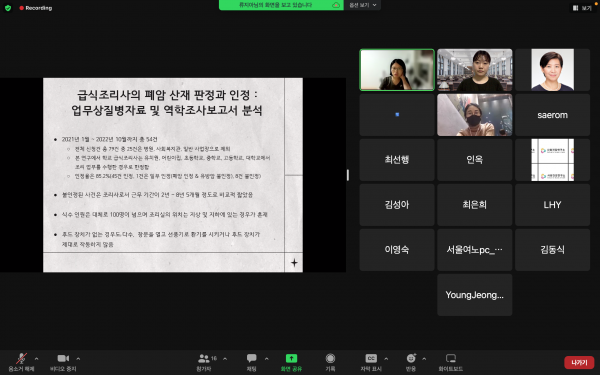Screen dimensions: 600x375
Task: Select the 서울여노pc participant tile
Action: tap(474, 249)
